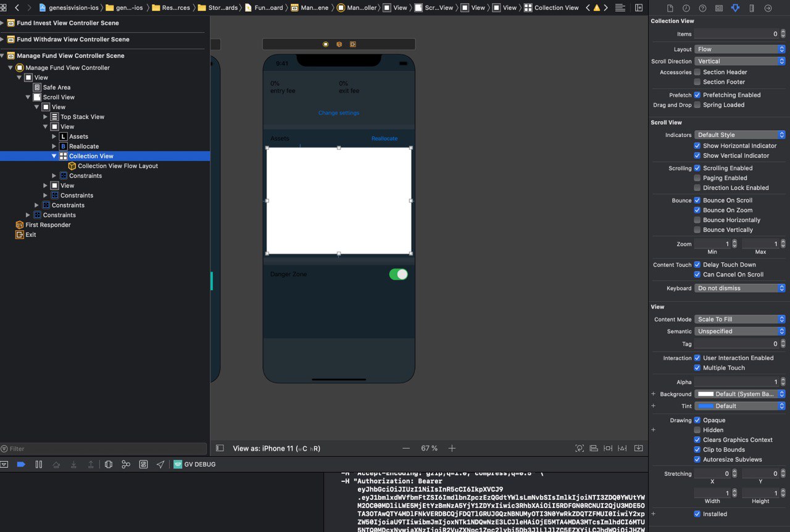Open Debug Memory Graph
Screen dimensions: 790x532
click(x=126, y=464)
